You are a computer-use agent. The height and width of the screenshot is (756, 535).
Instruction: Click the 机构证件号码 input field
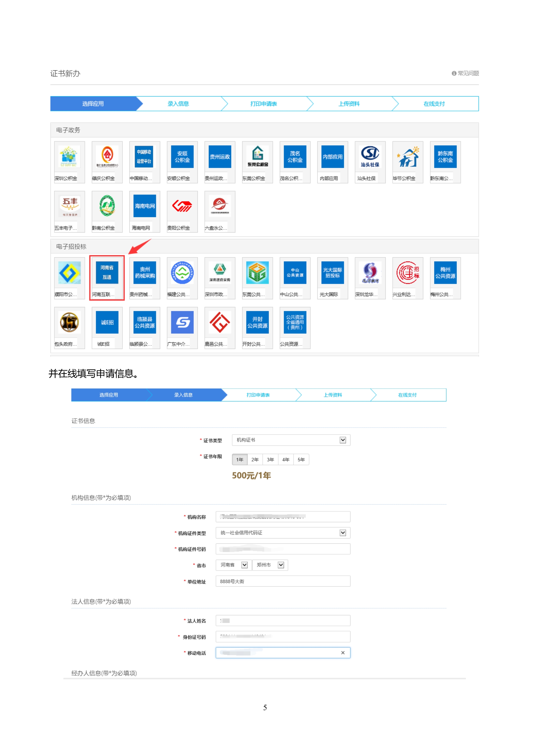pyautogui.click(x=283, y=549)
